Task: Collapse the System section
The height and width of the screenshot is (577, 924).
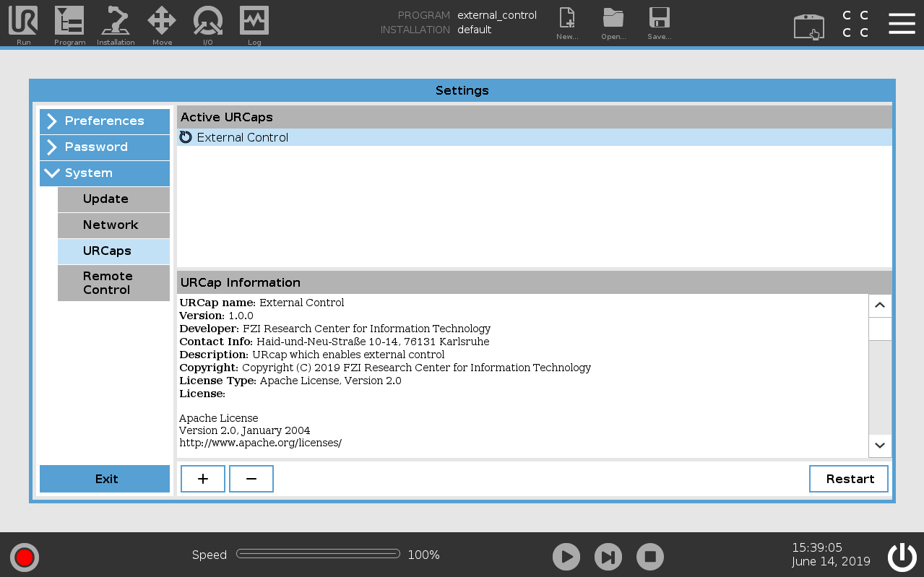Action: (x=105, y=173)
